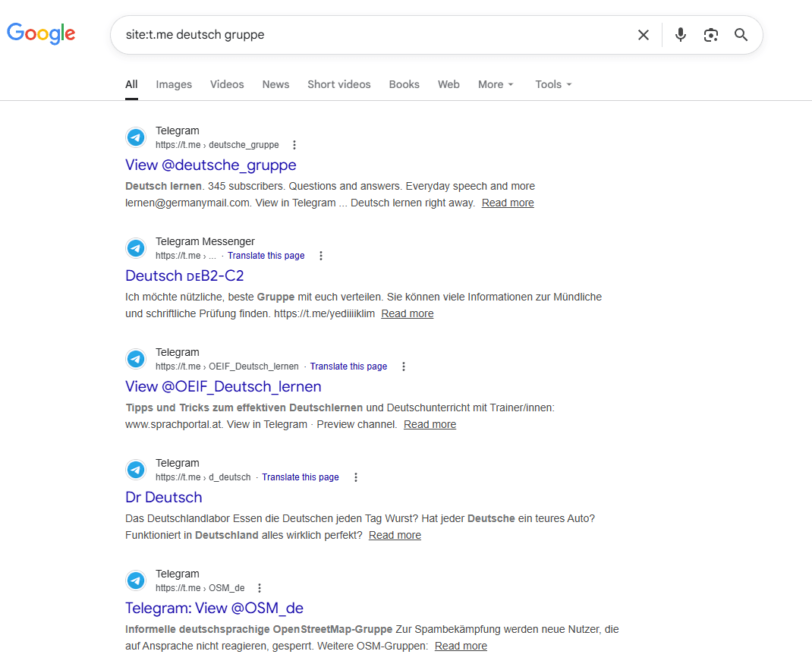Image resolution: width=812 pixels, height=667 pixels.
Task: Click Read more under OSM_de result
Action: point(461,646)
